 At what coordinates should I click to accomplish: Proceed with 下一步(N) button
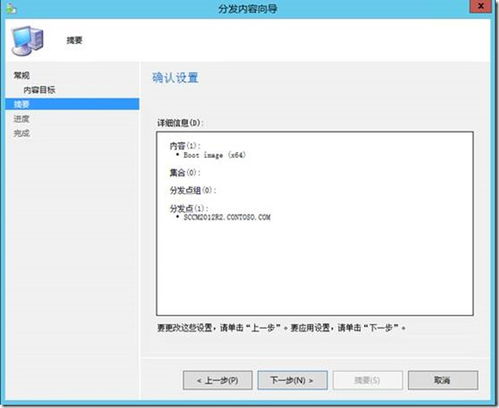tap(292, 380)
